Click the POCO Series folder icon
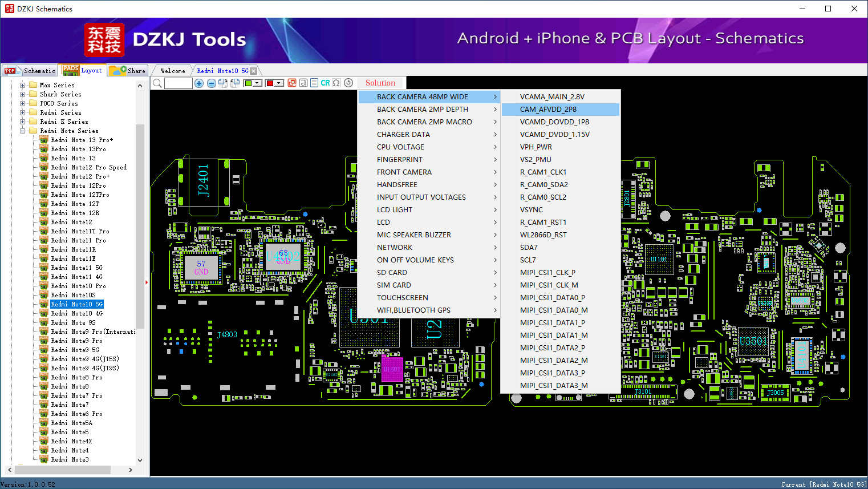 (x=33, y=103)
